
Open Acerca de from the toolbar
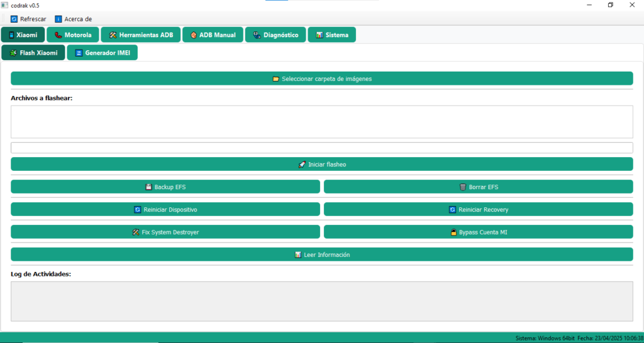74,19
